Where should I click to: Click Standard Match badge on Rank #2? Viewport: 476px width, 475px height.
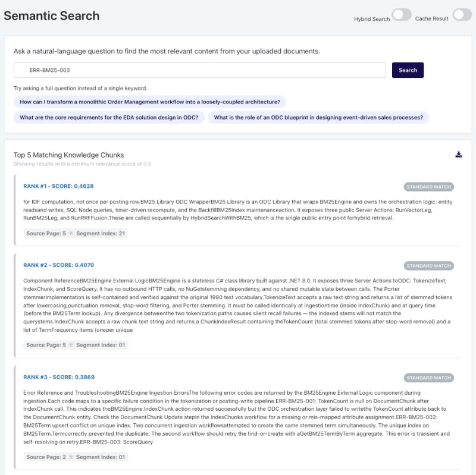click(x=428, y=266)
